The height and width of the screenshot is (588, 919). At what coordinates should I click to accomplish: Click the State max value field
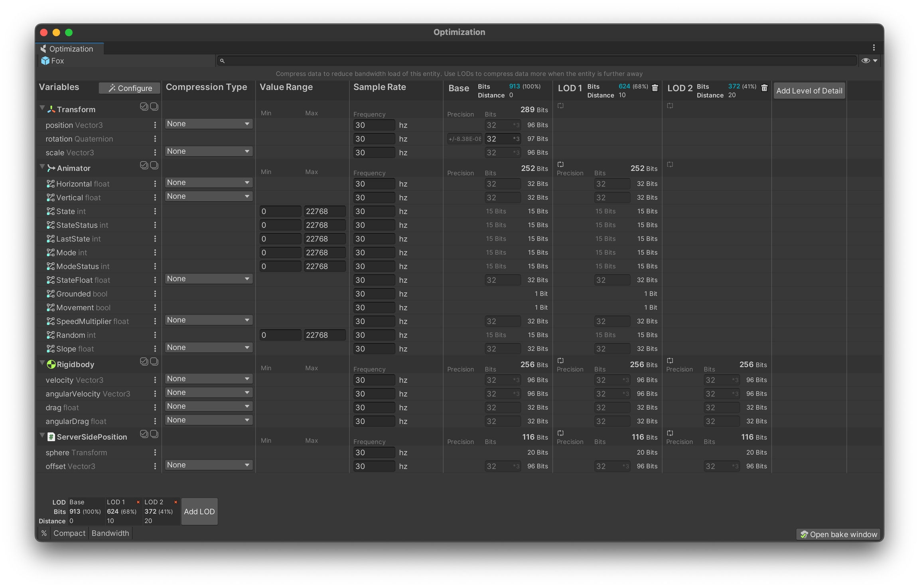(324, 211)
